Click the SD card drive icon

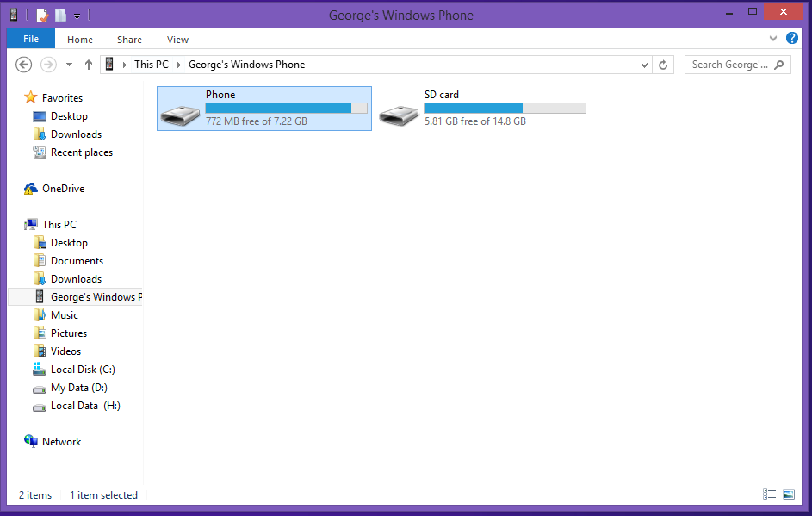click(x=398, y=115)
